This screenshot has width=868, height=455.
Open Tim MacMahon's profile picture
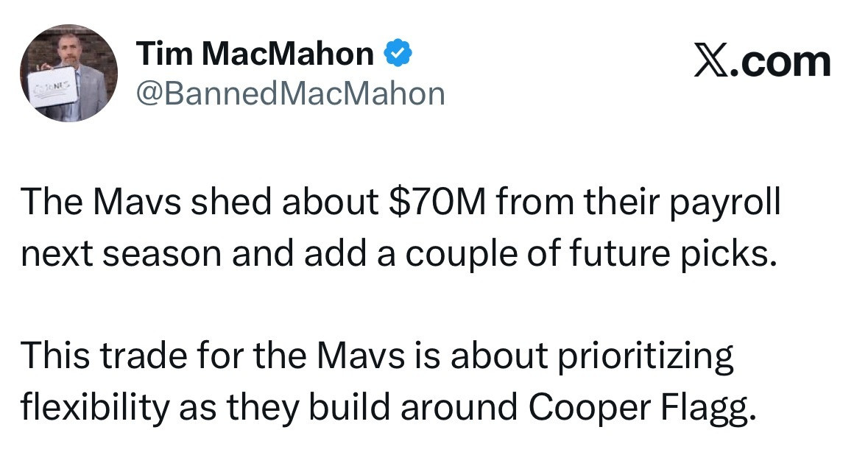(x=68, y=74)
